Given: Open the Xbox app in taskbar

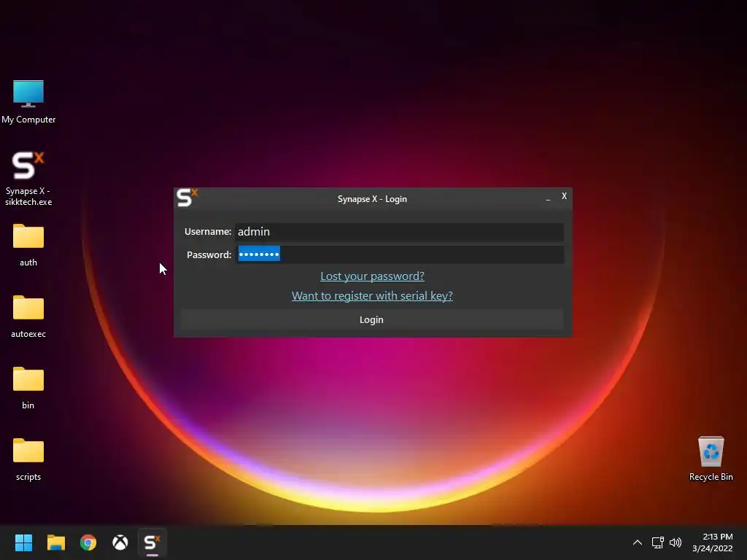Looking at the screenshot, I should pyautogui.click(x=120, y=542).
